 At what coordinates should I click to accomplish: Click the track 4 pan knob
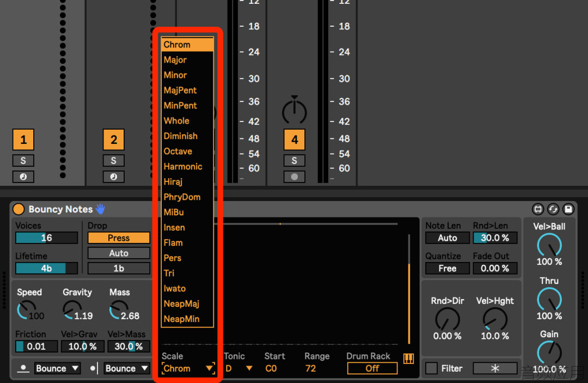pos(295,111)
